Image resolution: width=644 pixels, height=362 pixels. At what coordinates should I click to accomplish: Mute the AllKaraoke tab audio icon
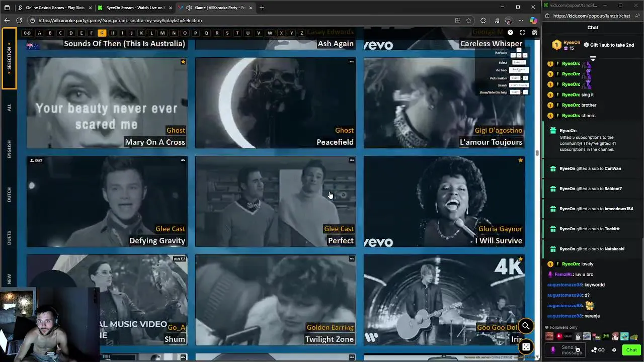point(189,8)
